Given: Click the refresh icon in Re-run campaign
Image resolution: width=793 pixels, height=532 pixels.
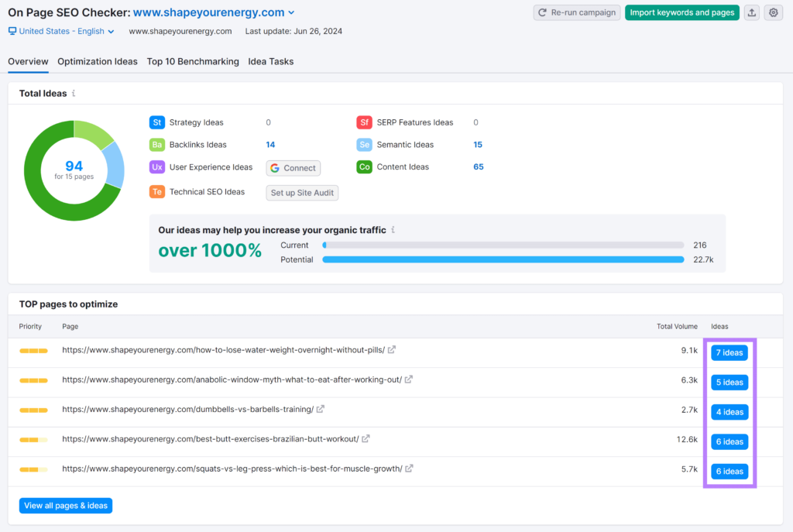Looking at the screenshot, I should 542,12.
